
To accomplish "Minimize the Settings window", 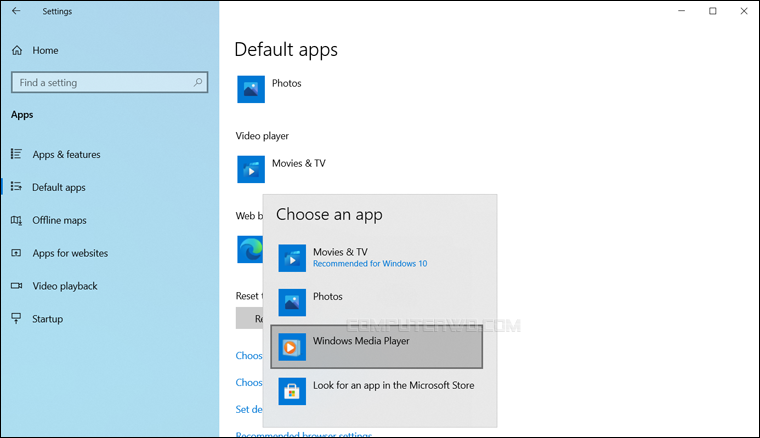I will (681, 11).
